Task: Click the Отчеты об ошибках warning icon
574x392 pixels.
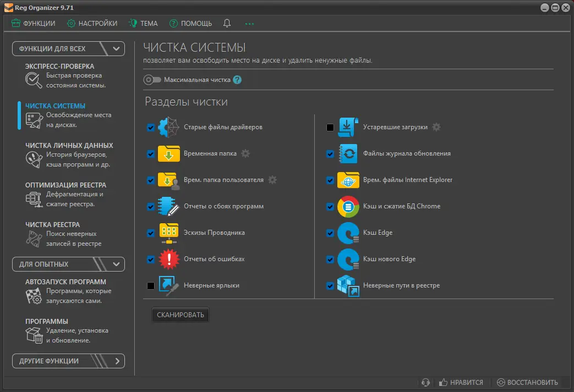Action: pyautogui.click(x=169, y=259)
